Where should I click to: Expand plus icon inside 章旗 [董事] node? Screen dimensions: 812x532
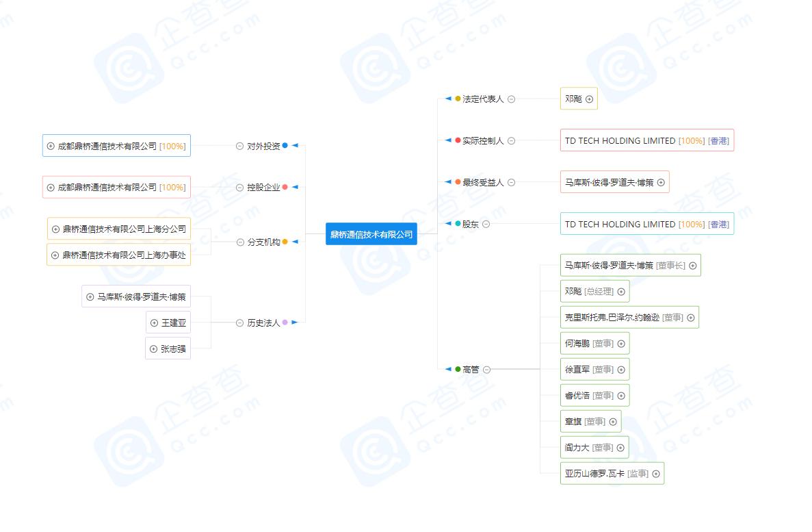[612, 422]
